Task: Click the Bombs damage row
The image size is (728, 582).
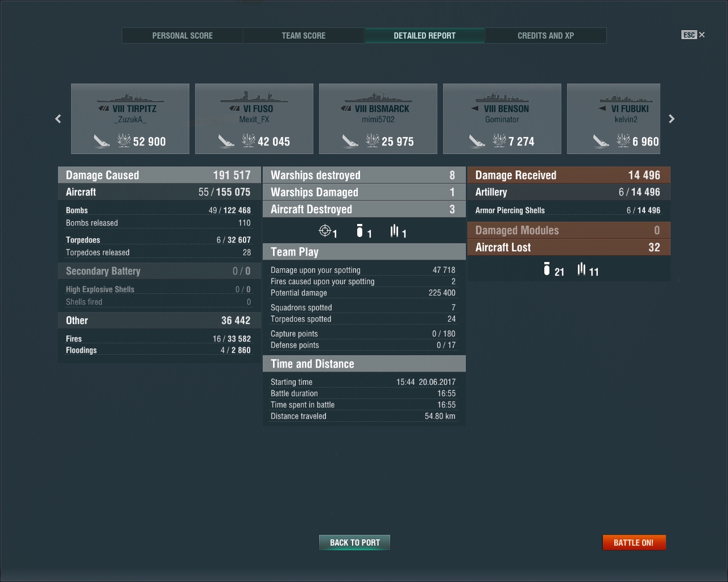Action: coord(158,210)
